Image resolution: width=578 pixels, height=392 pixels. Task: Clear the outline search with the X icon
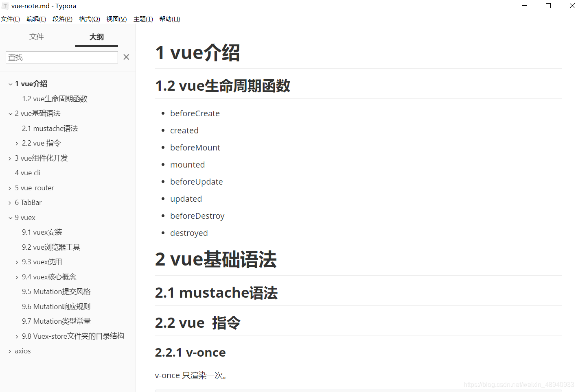(x=126, y=57)
